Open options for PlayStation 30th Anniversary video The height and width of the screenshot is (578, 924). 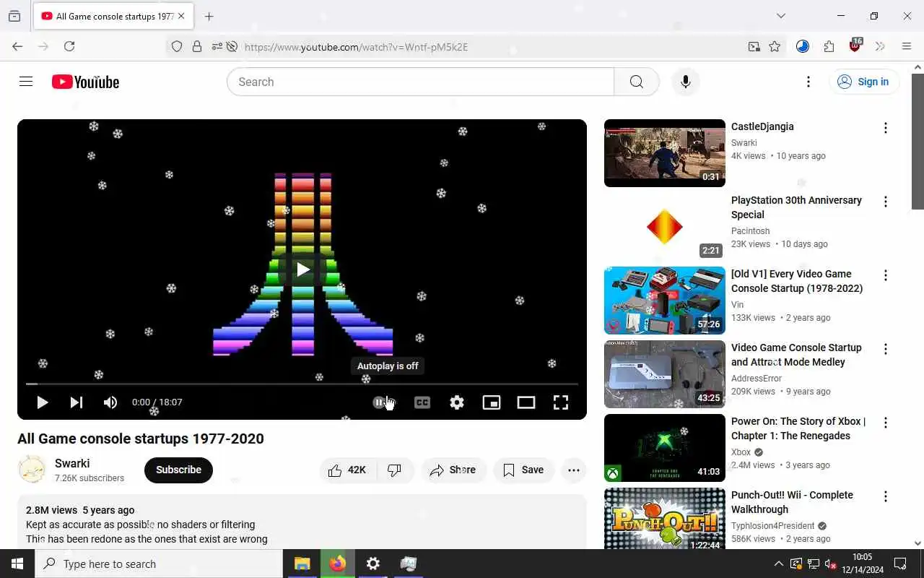(x=886, y=202)
